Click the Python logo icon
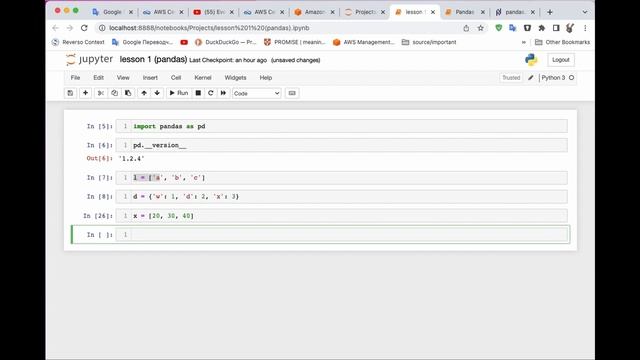The height and width of the screenshot is (360, 640). click(531, 60)
